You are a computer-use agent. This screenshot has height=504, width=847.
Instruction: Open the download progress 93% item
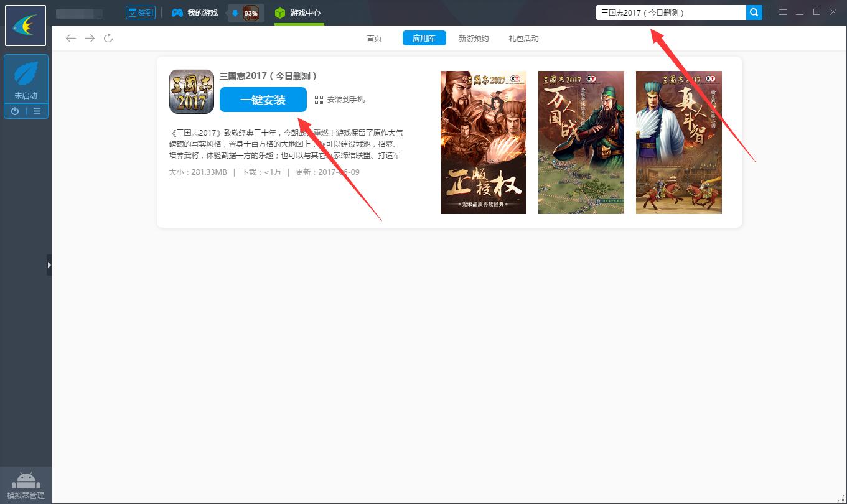246,13
